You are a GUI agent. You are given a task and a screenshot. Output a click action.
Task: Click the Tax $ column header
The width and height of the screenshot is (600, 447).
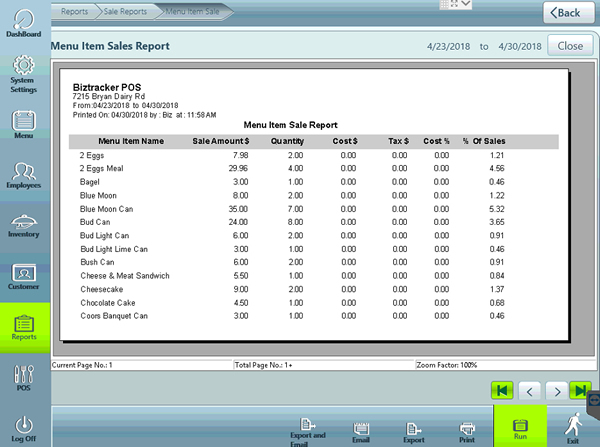(x=398, y=141)
